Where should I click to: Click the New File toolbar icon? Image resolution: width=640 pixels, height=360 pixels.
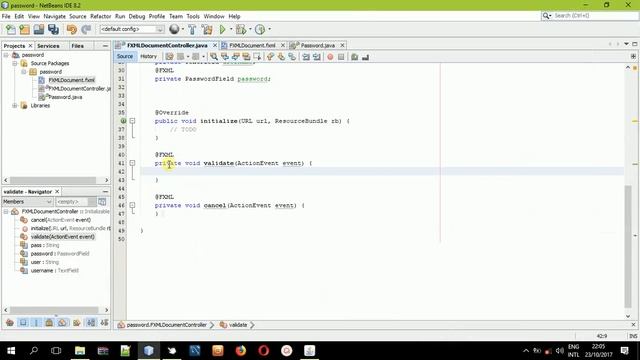click(x=11, y=29)
